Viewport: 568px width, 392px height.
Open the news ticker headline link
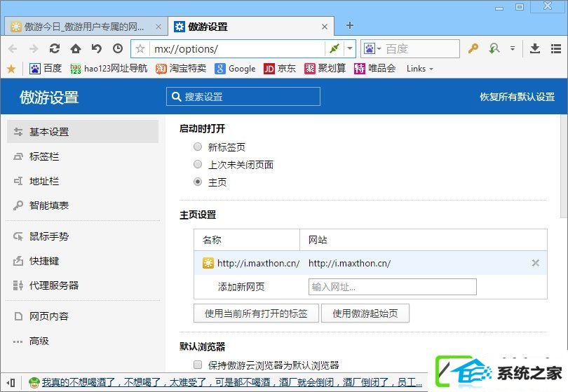(232, 382)
